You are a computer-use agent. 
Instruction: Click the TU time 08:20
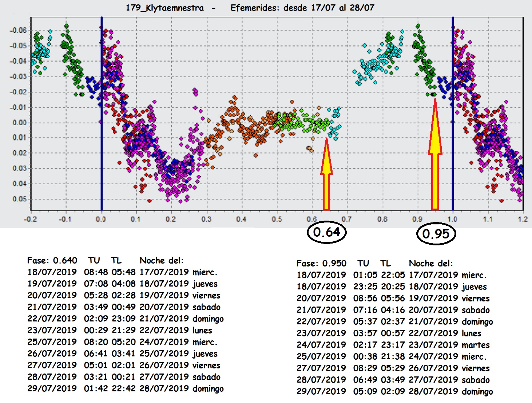[x=96, y=342]
